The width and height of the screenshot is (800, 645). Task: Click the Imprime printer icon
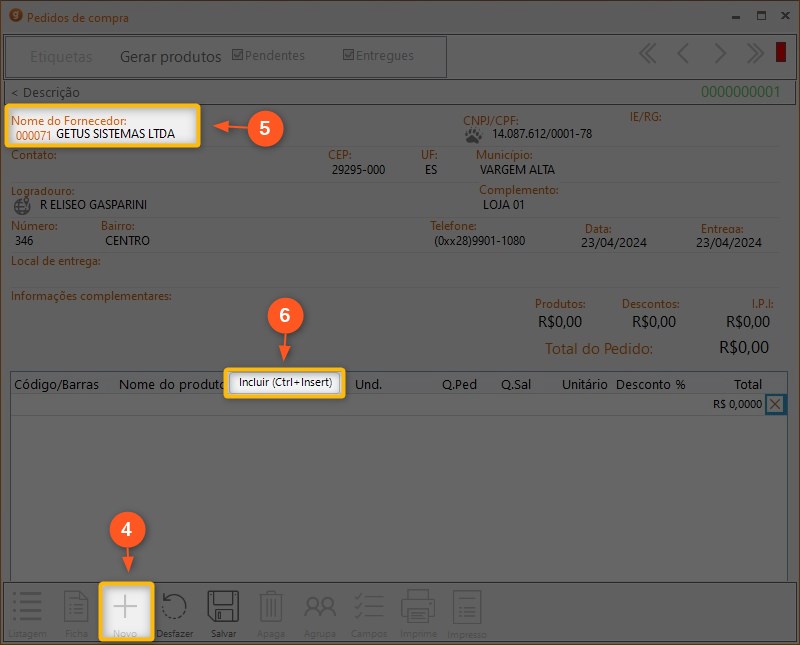coord(418,607)
